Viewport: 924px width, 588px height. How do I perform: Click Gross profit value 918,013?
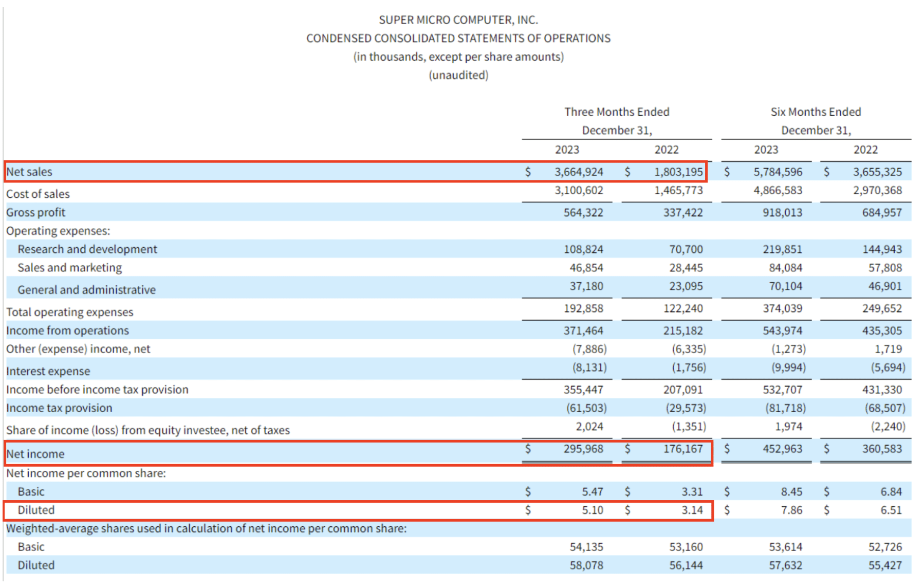[783, 212]
